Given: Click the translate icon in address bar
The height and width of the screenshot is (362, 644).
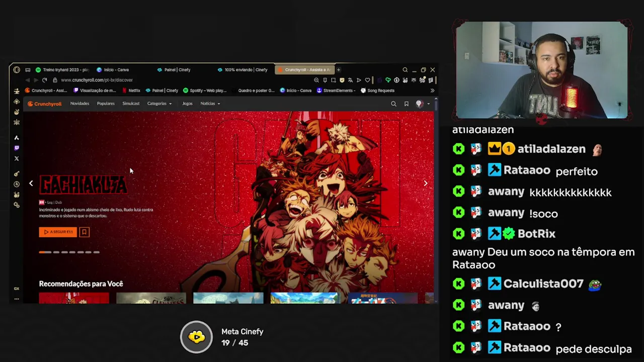Looking at the screenshot, I should pos(350,80).
